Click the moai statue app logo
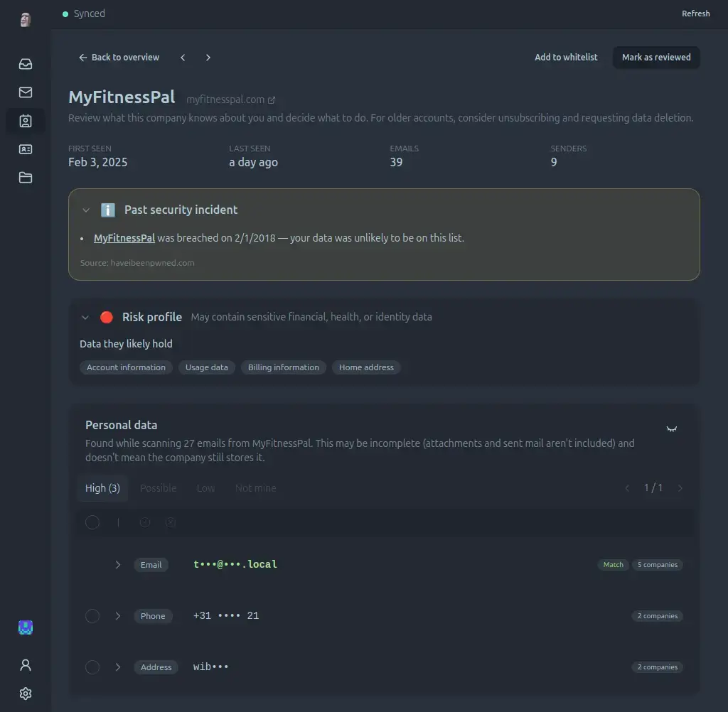The image size is (728, 712). tap(26, 19)
